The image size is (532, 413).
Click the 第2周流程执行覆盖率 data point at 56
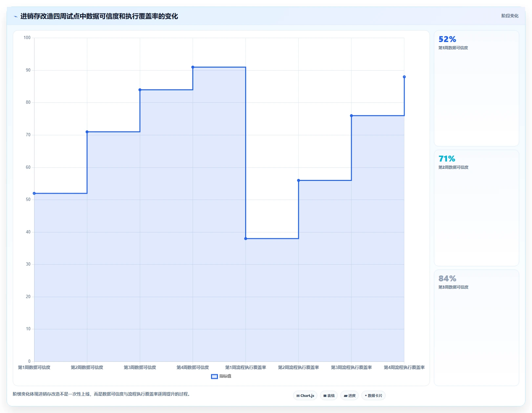298,180
